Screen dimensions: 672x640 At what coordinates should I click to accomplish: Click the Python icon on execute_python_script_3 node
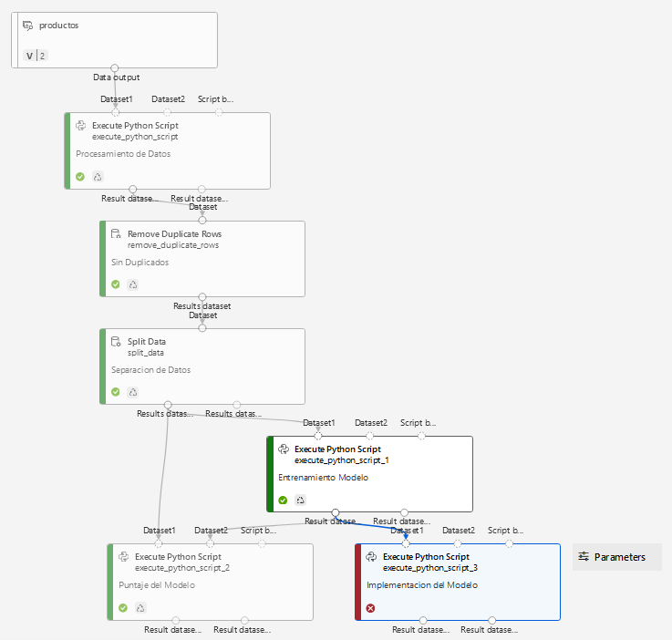click(372, 557)
